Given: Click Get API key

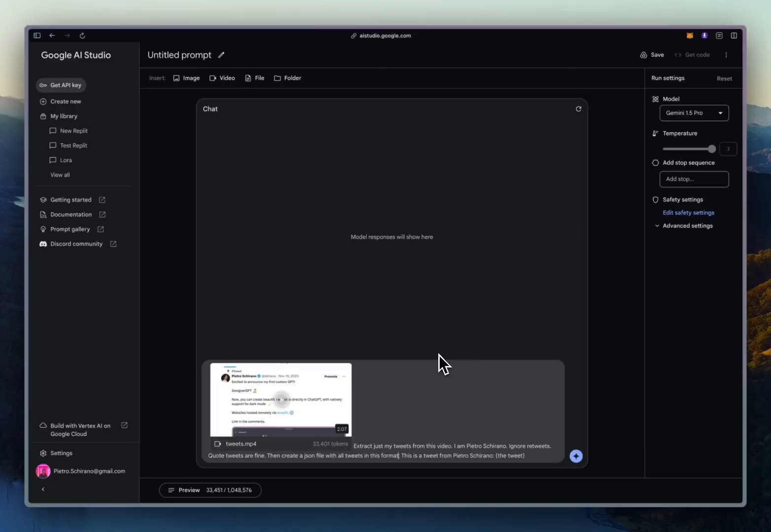Looking at the screenshot, I should coord(61,85).
